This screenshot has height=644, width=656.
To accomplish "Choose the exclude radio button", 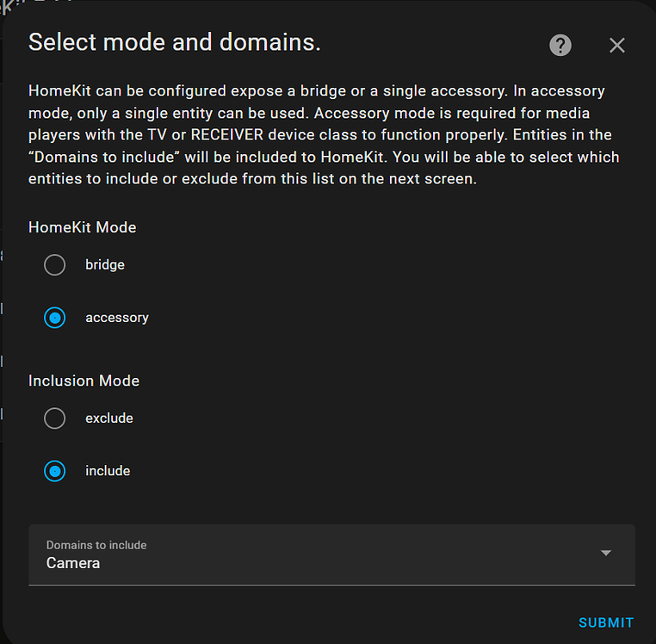I will (55, 418).
